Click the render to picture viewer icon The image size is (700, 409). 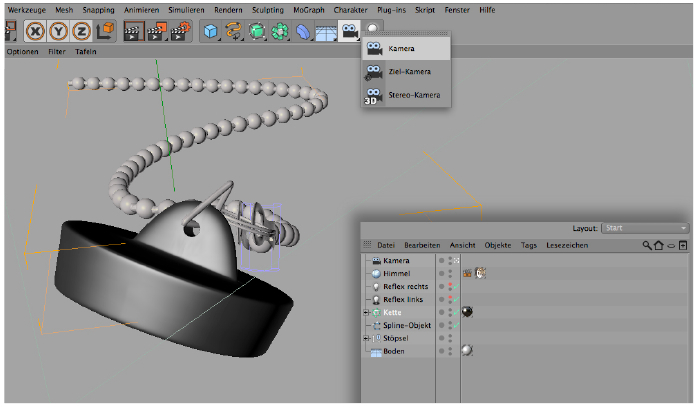coord(157,31)
